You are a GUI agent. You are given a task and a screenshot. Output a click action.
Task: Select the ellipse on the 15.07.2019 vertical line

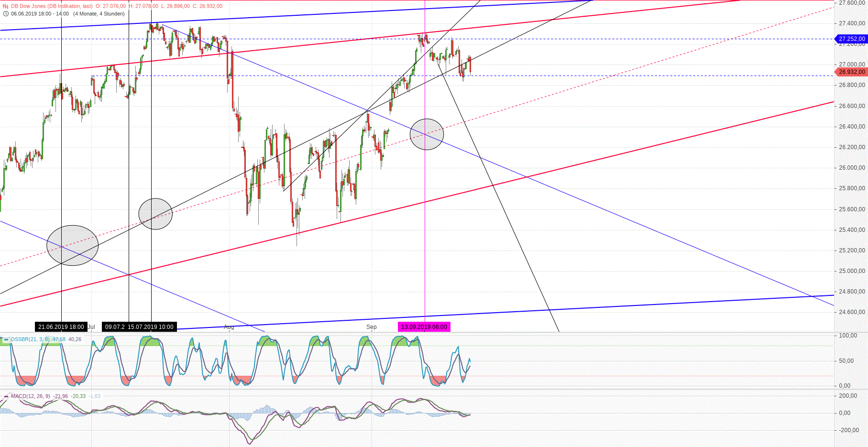[155, 214]
